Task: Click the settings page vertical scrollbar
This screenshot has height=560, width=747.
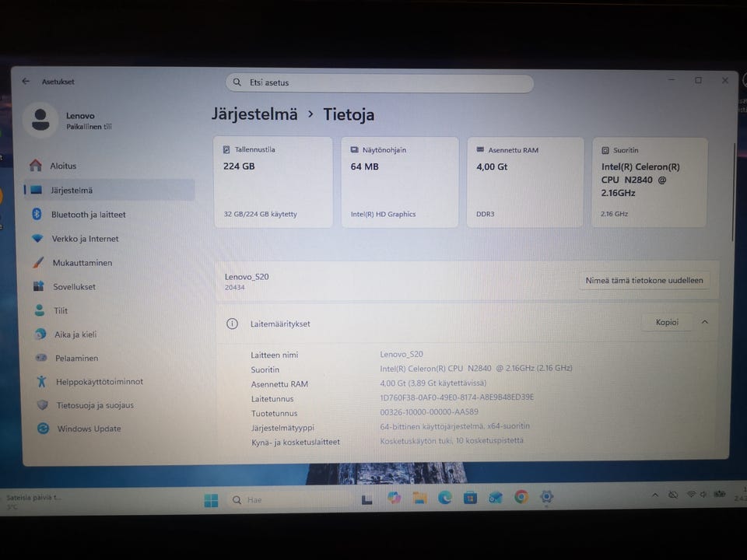Action: (734, 193)
